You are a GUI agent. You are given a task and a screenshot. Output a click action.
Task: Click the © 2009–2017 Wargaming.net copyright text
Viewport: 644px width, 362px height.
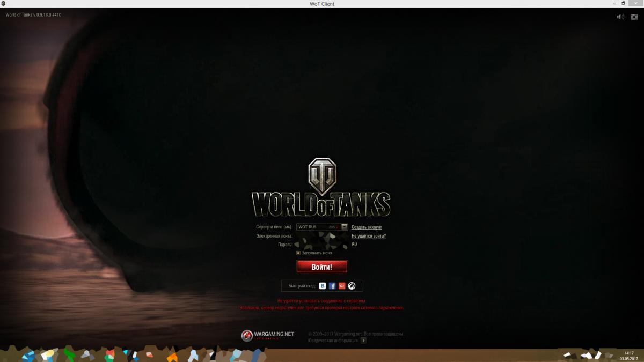(x=356, y=334)
